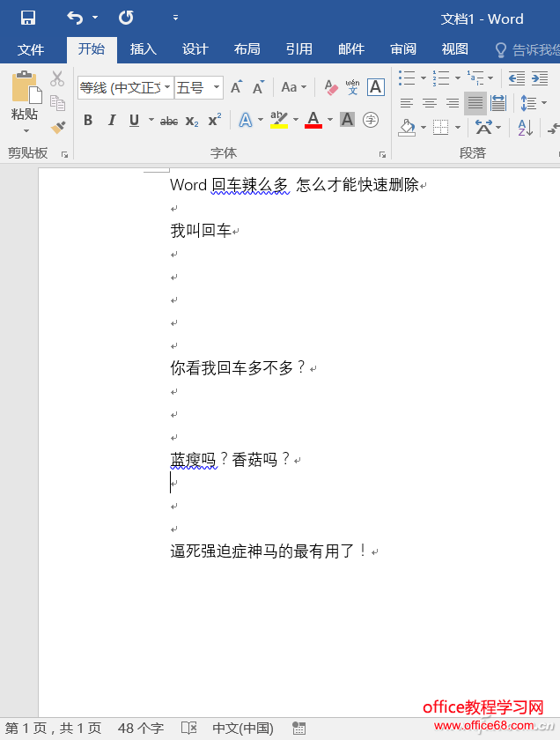This screenshot has height=740, width=560.
Task: Open the font name dropdown
Action: pyautogui.click(x=167, y=87)
